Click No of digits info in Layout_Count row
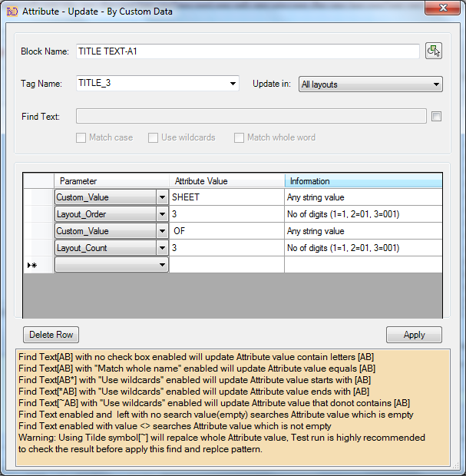This screenshot has width=466, height=476. pyautogui.click(x=363, y=248)
